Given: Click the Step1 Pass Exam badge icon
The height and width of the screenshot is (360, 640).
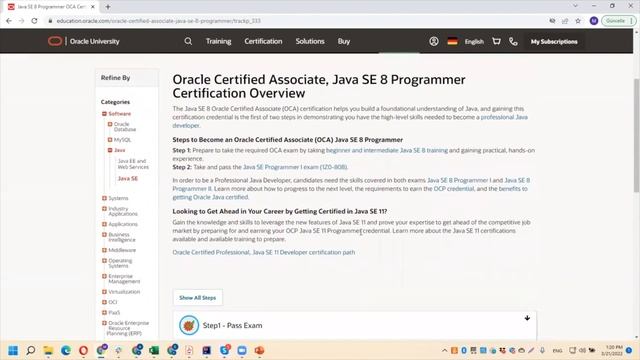Looking at the screenshot, I should click(189, 325).
